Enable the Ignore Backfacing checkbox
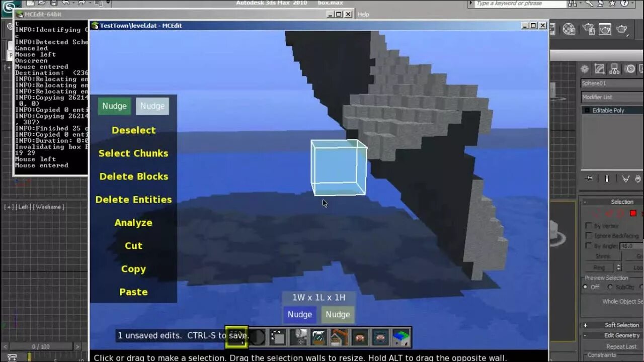This screenshot has width=644, height=362. pos(588,235)
